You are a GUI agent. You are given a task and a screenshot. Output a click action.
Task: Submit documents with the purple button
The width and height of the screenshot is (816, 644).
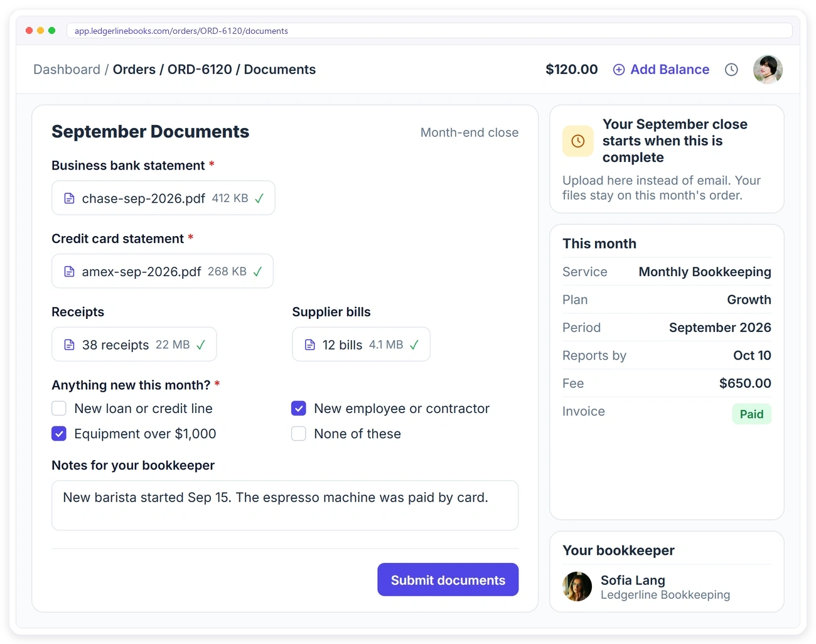click(x=448, y=579)
